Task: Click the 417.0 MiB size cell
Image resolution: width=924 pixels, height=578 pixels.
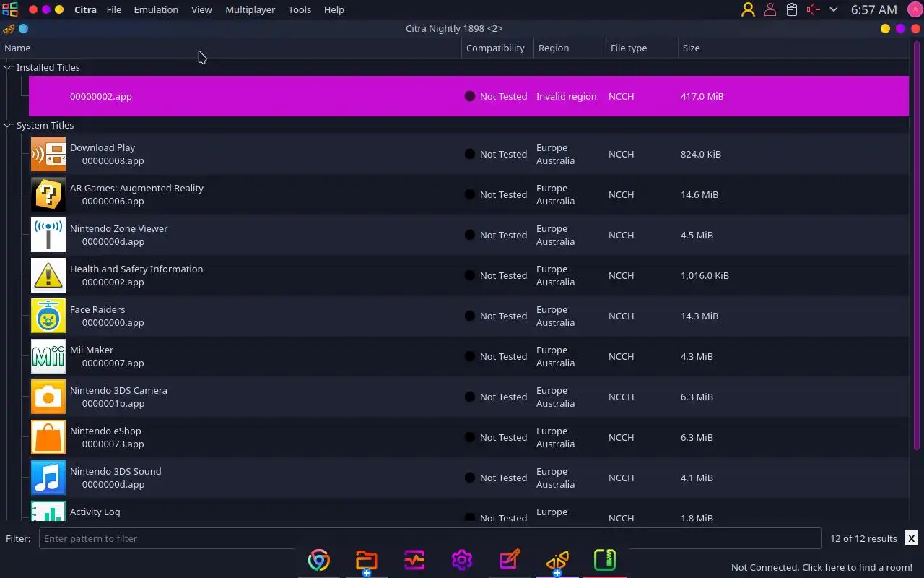Action: [x=702, y=96]
